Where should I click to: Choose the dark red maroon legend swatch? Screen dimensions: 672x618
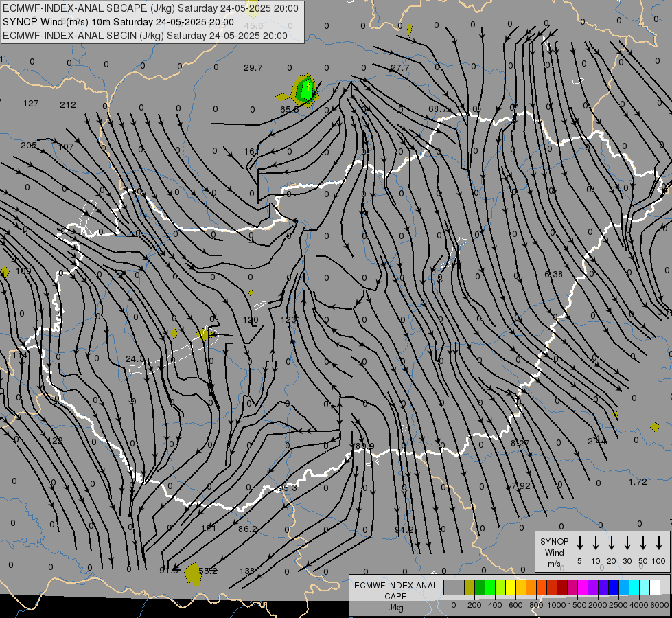pos(562,588)
